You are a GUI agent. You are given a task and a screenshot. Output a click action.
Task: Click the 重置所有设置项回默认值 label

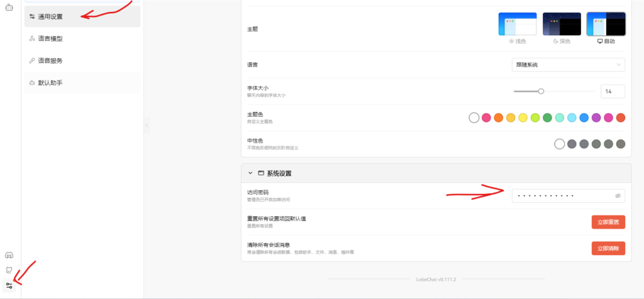tap(277, 219)
